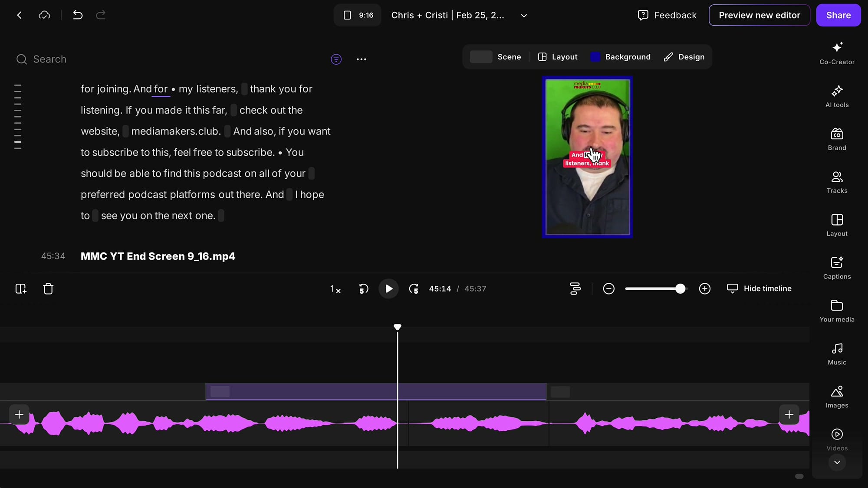This screenshot has width=868, height=488.
Task: Open the Co-Creator panel
Action: [x=836, y=53]
